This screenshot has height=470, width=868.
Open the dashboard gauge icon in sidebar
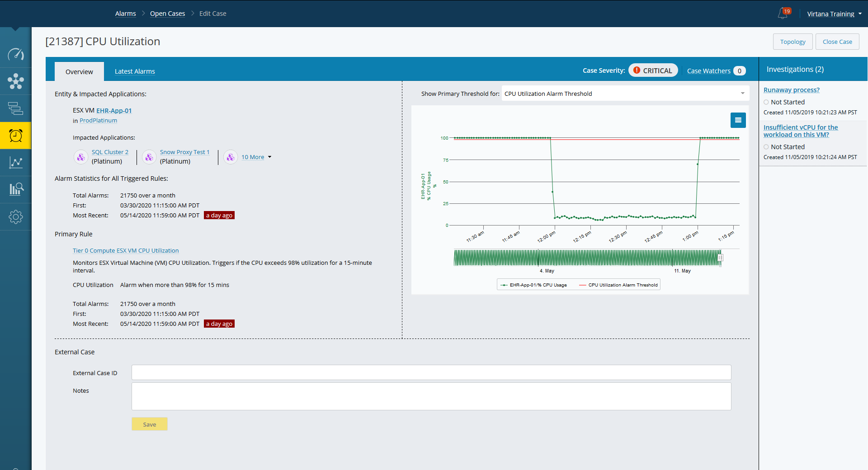tap(16, 55)
